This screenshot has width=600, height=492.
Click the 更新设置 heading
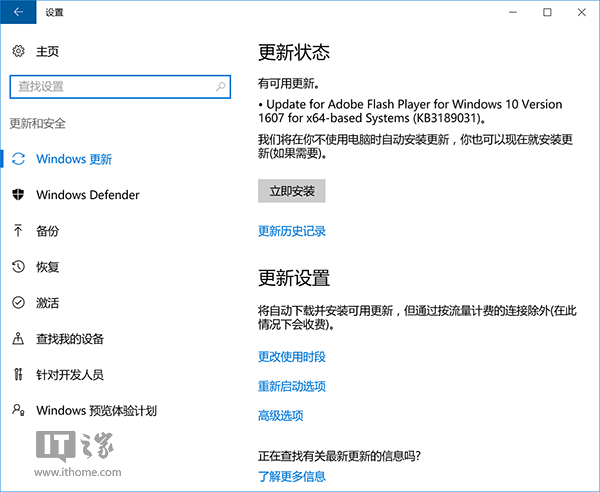[294, 278]
